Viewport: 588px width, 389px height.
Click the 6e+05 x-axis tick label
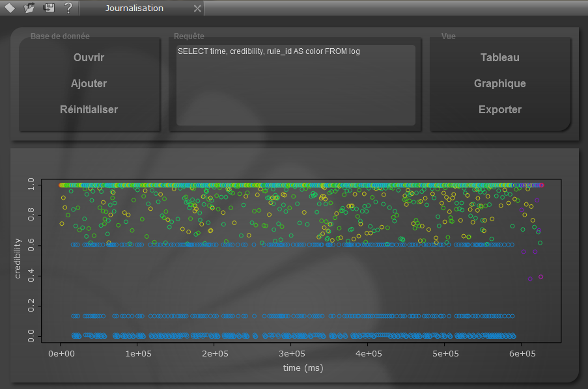click(x=522, y=354)
